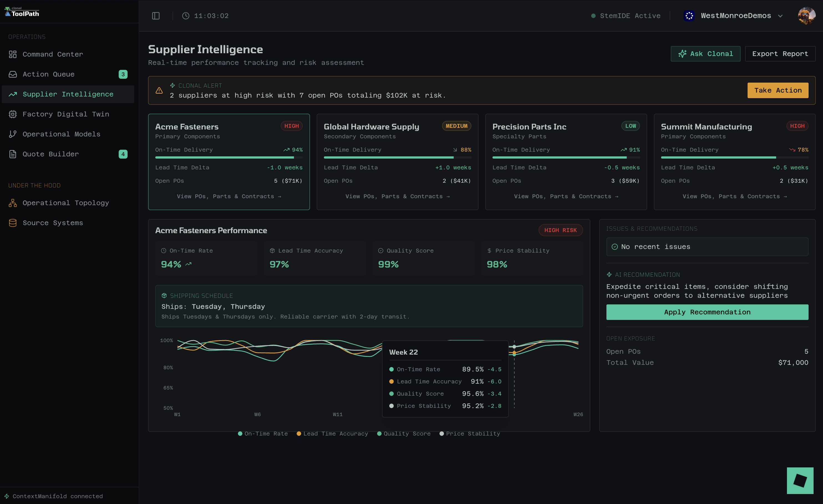Toggle the On-Time Rate series in the chart legend

click(263, 434)
